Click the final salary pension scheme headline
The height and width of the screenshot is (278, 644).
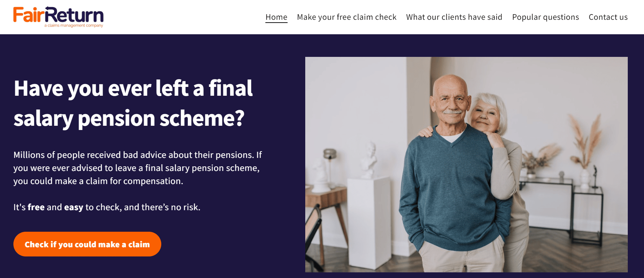tap(133, 103)
